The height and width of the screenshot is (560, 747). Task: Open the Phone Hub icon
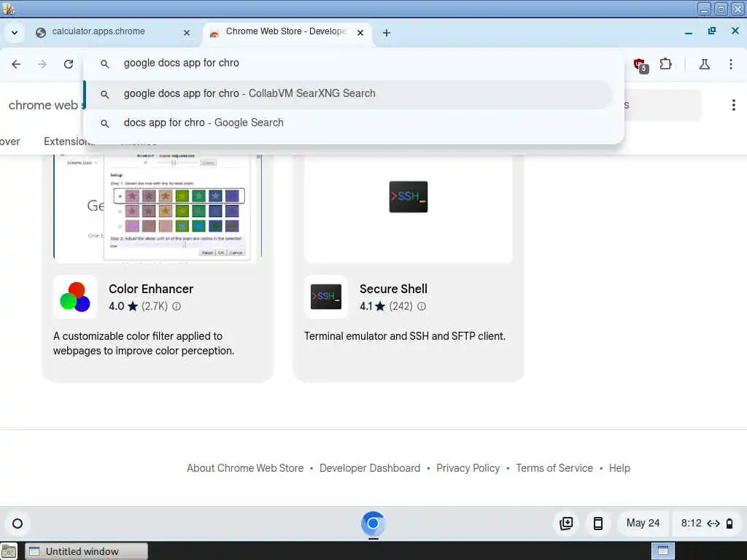(x=598, y=524)
